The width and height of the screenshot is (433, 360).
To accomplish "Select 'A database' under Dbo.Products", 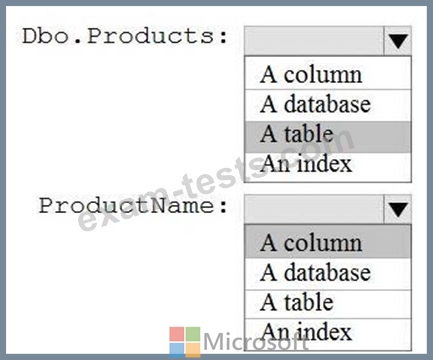I will point(328,105).
